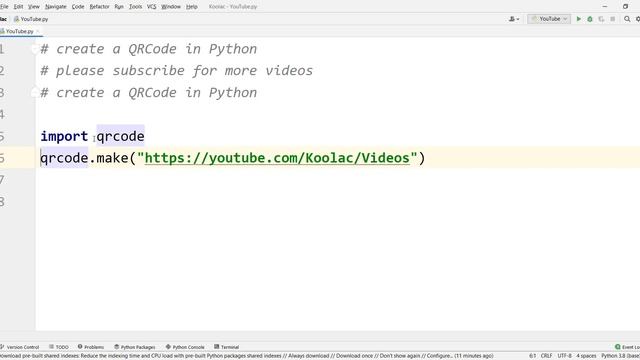Start debugging with the green bug icon

tap(590, 19)
